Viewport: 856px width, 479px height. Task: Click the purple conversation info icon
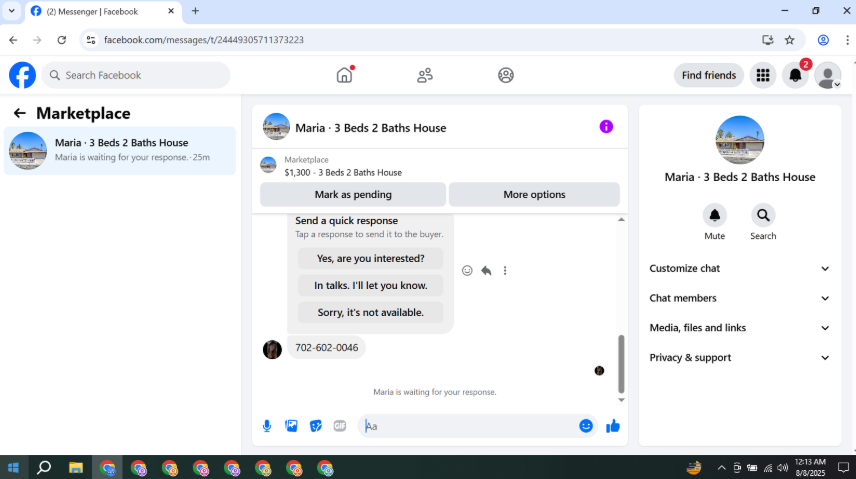(606, 127)
